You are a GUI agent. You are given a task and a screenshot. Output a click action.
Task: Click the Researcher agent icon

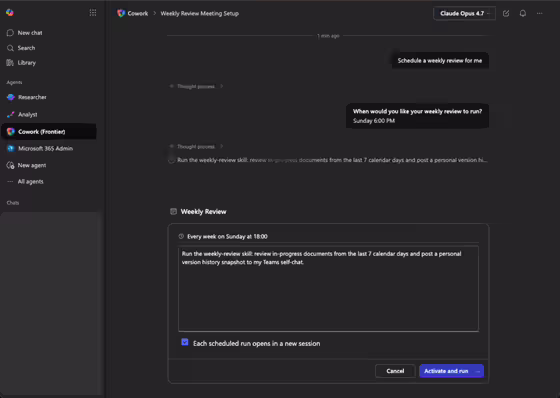[x=11, y=97]
